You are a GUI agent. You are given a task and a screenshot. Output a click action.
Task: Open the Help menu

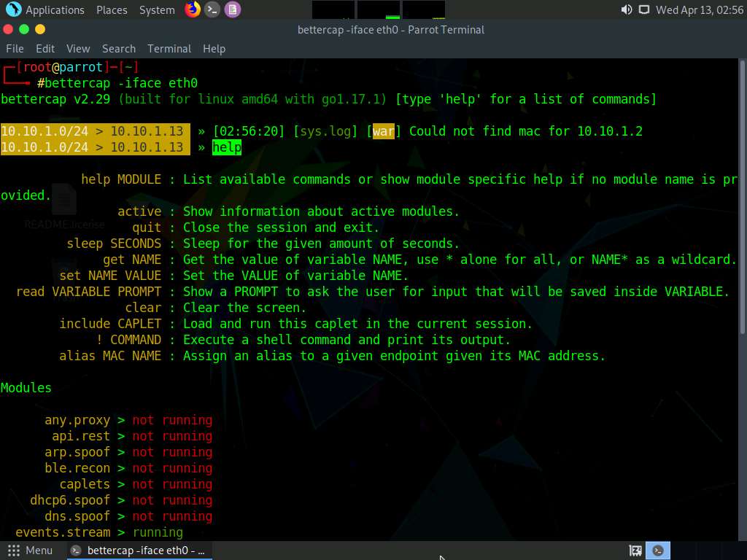(214, 49)
